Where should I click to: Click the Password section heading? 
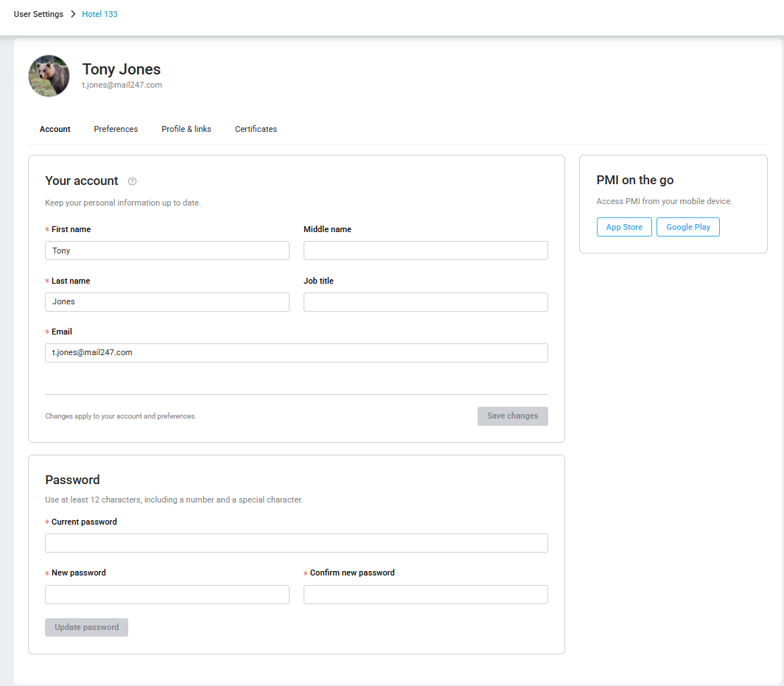point(72,480)
